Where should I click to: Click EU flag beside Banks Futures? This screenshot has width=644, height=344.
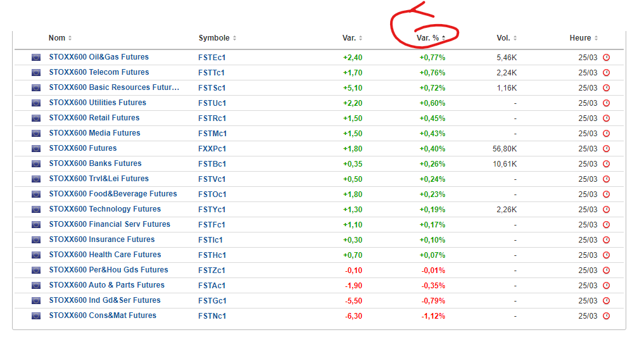36,164
